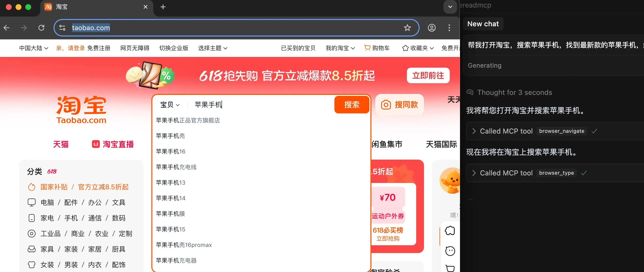Click the orange 搜索 search button

coord(351,105)
